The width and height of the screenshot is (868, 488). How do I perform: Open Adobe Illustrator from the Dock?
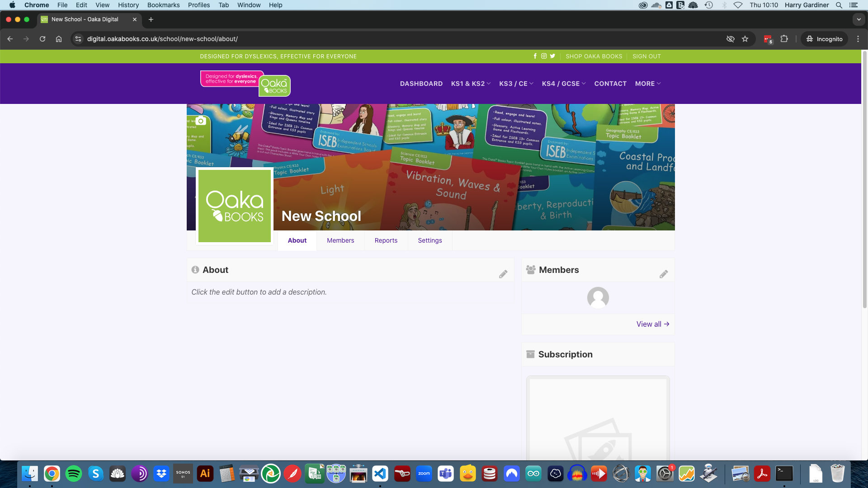pos(205,474)
